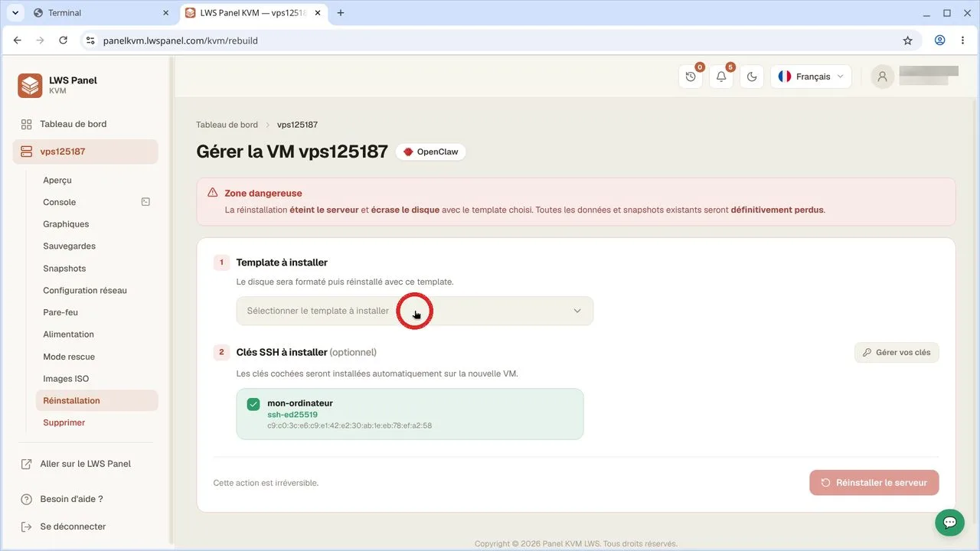Uncheck the mon-ordinateur SSH key checkbox
The image size is (980, 551).
point(253,404)
